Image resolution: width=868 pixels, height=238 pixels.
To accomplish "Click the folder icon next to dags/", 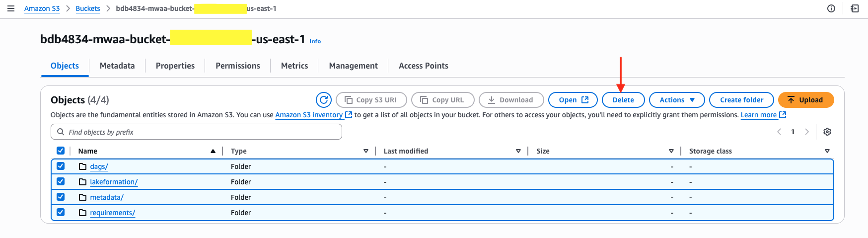I will [83, 166].
